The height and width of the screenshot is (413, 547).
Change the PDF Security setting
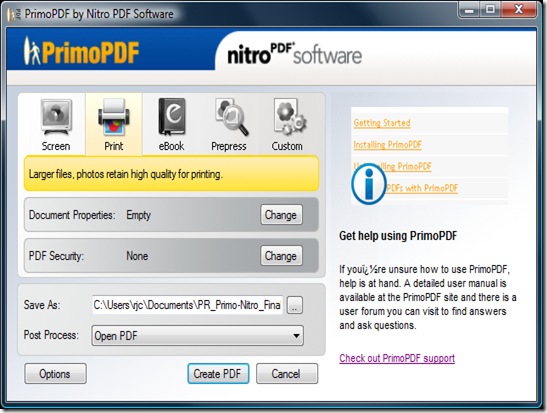[281, 256]
